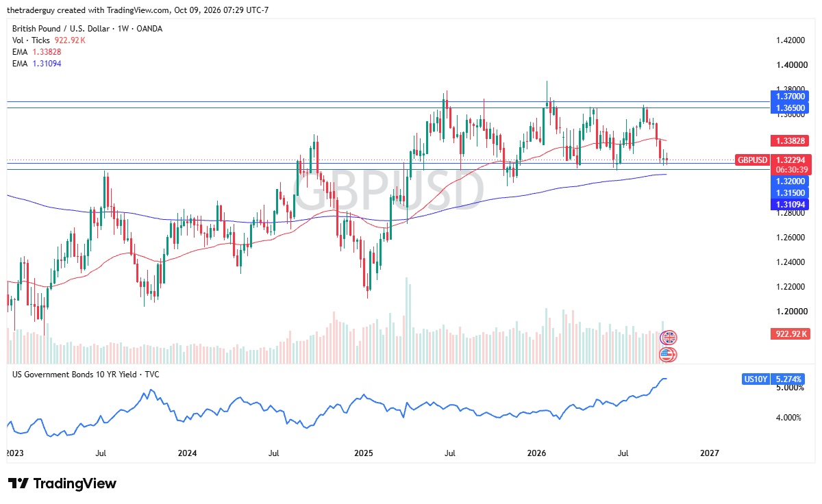Select the Vol · Ticks legend line
The image size is (822, 504).
click(49, 40)
